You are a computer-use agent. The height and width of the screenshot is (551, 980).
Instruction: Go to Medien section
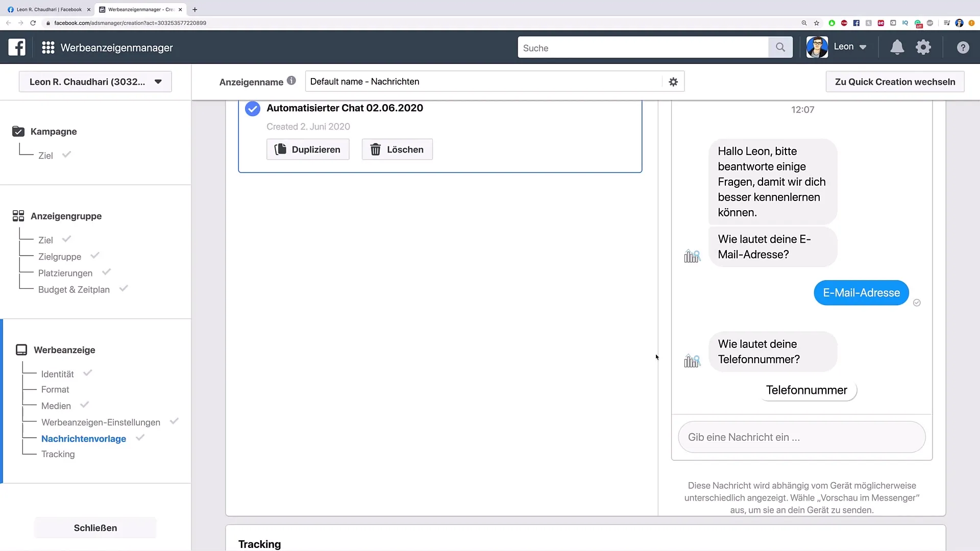[56, 406]
